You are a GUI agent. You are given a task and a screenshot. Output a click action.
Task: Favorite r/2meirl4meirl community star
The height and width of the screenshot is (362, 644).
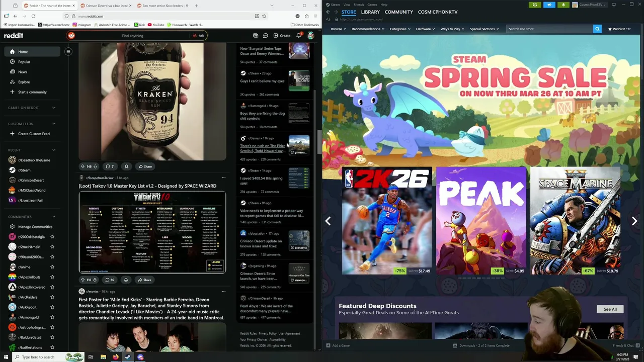tap(52, 247)
